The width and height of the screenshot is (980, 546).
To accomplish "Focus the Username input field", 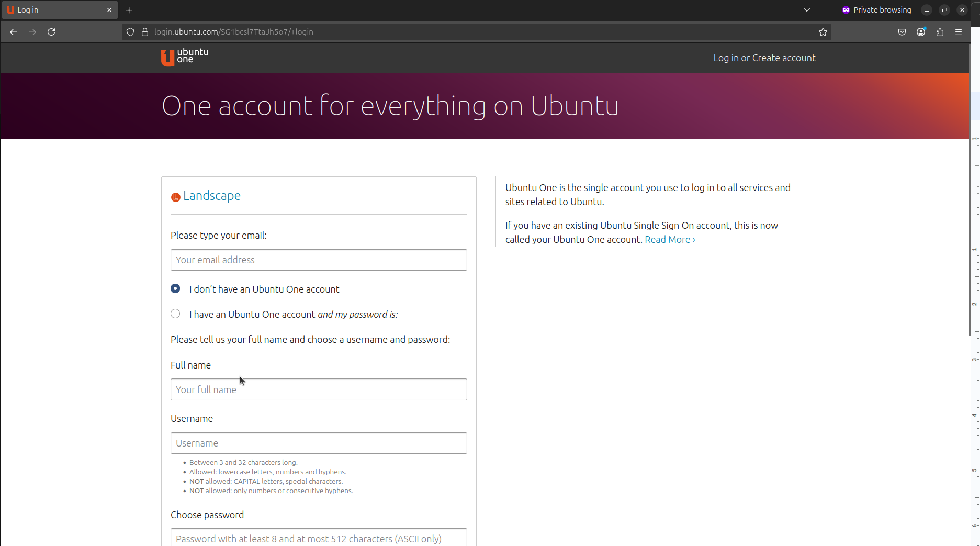I will click(319, 443).
